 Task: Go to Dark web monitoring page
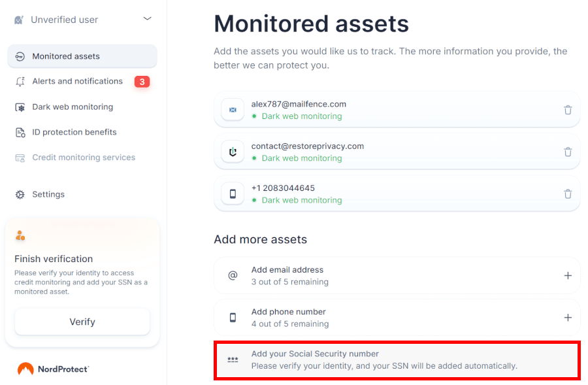pyautogui.click(x=73, y=107)
